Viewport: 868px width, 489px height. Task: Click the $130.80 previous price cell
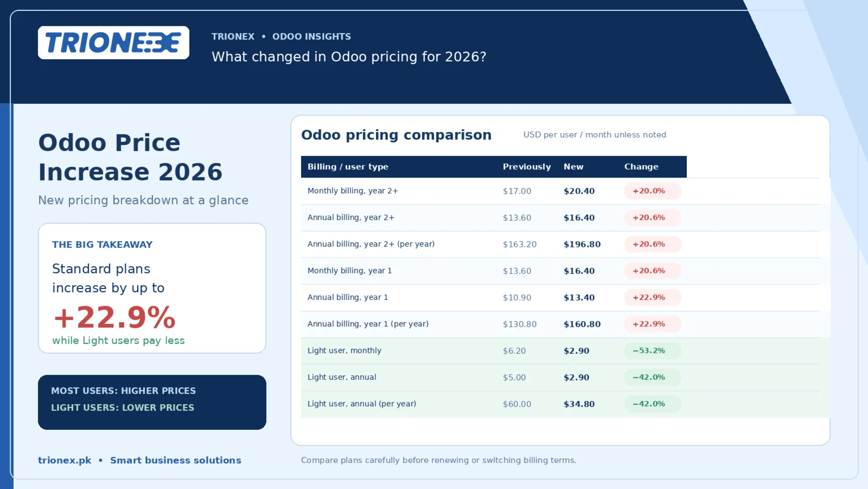coord(519,324)
